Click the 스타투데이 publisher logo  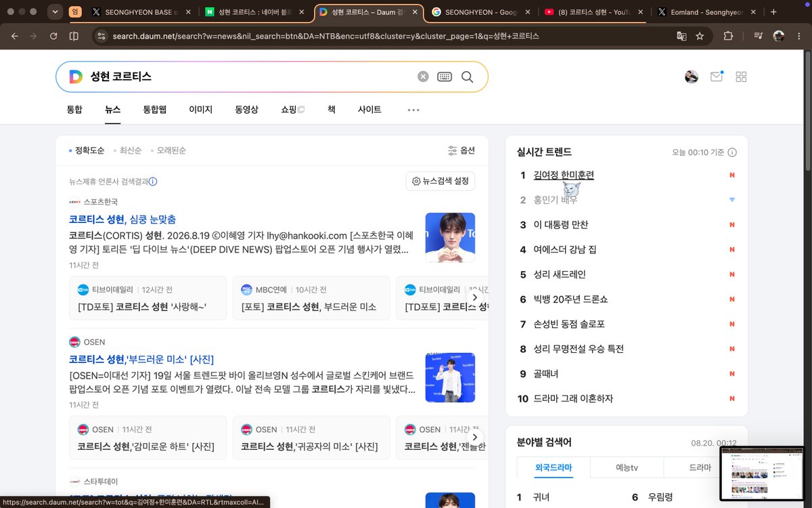(74, 482)
